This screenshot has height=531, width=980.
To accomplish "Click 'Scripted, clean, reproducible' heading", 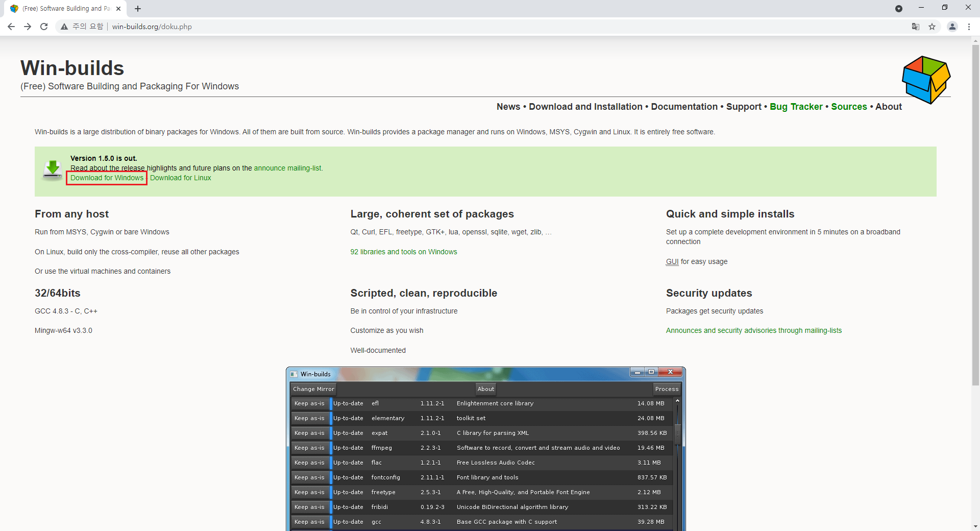I will point(424,293).
